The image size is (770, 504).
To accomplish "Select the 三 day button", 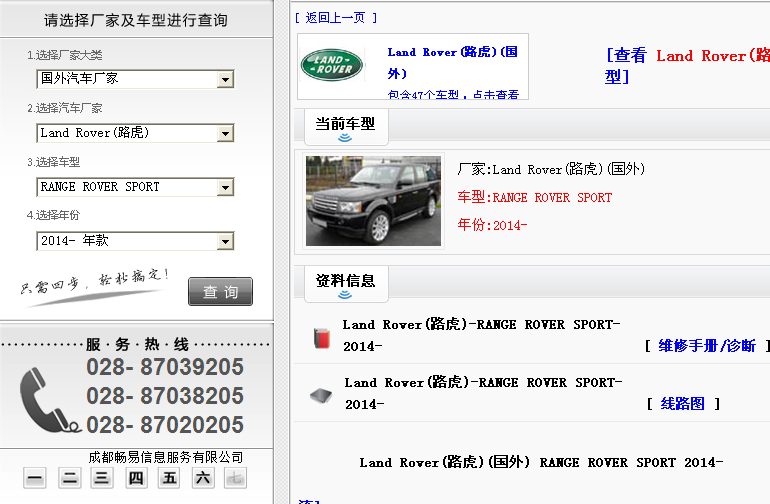I will [x=102, y=478].
